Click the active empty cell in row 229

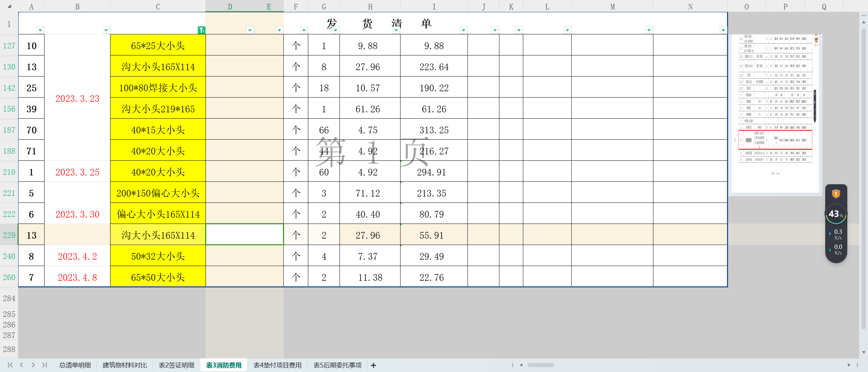coord(244,234)
